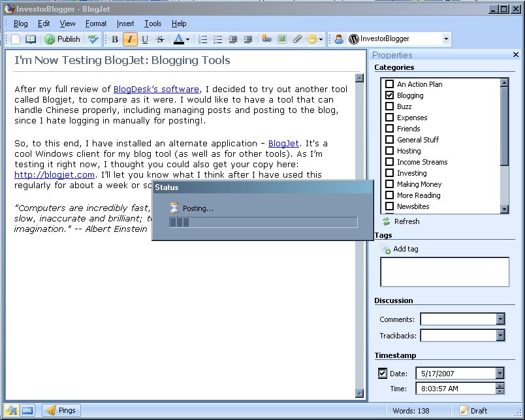Open the Tools menu

pos(153,24)
